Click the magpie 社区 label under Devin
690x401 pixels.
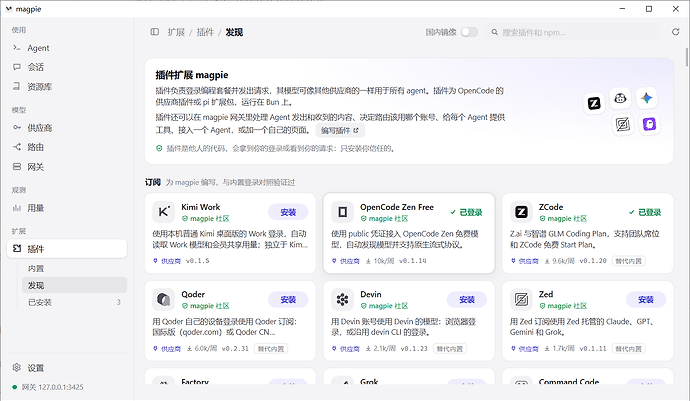click(384, 306)
